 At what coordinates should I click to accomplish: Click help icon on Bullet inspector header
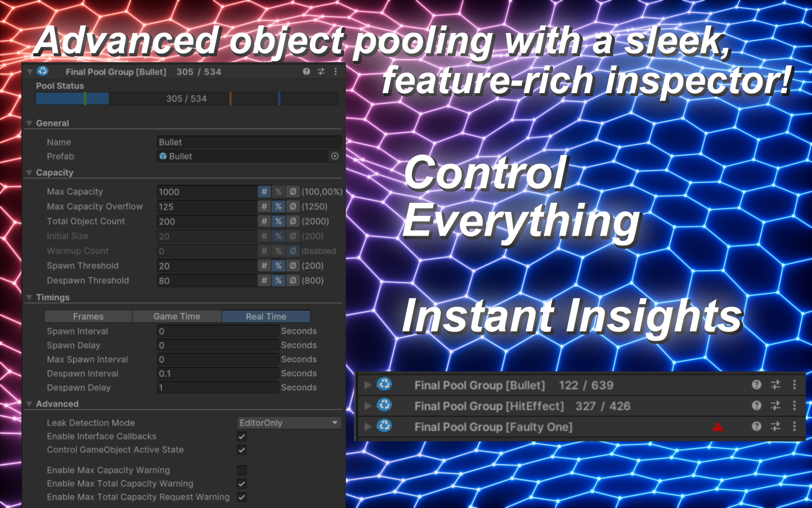[x=306, y=72]
